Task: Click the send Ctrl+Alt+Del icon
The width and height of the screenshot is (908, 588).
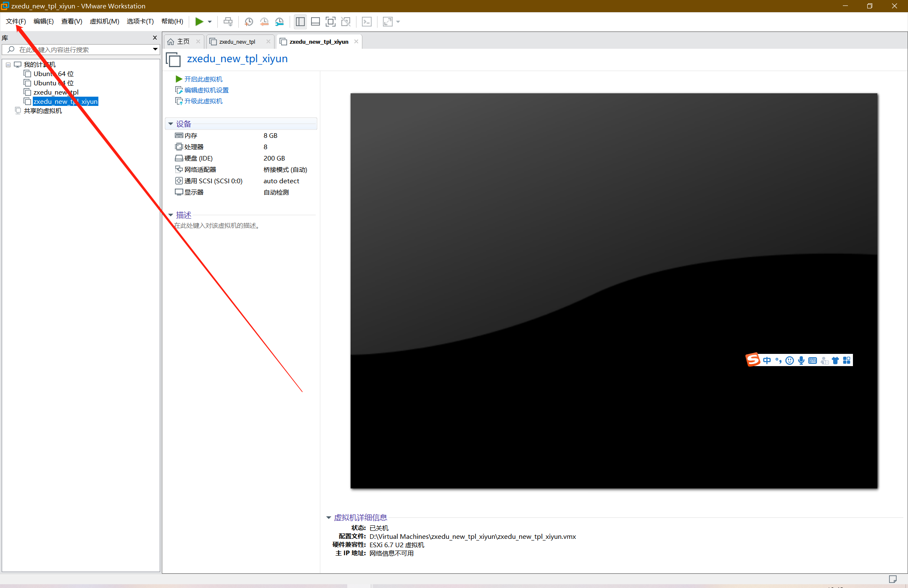Action: [x=228, y=22]
